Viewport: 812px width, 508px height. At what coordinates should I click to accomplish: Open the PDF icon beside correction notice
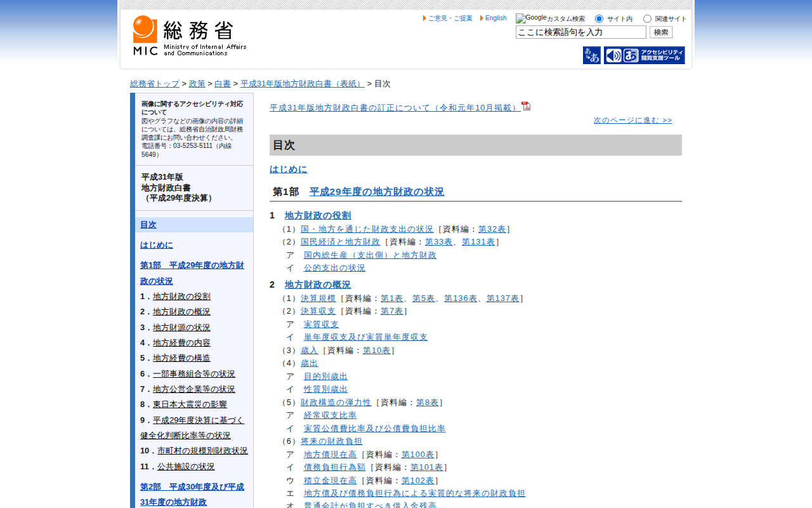click(x=526, y=106)
